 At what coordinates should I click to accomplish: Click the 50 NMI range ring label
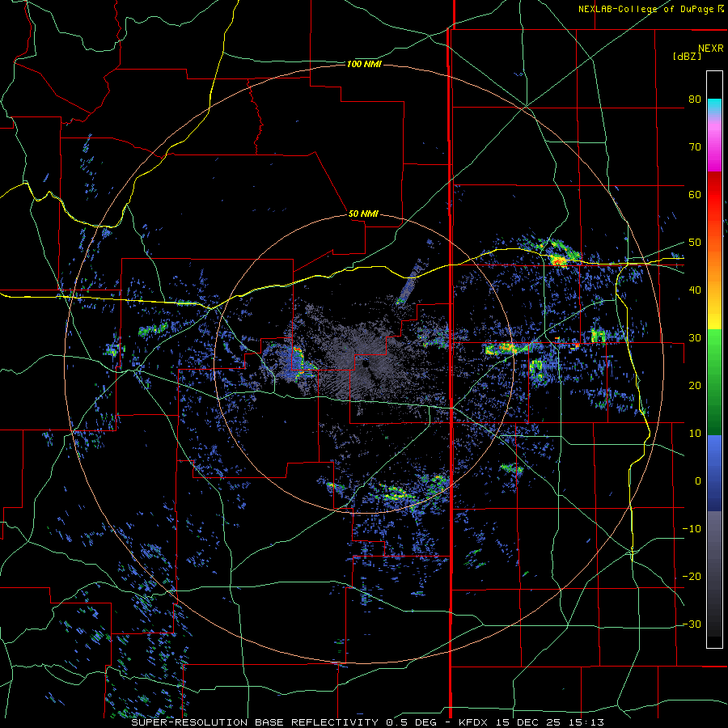(363, 214)
